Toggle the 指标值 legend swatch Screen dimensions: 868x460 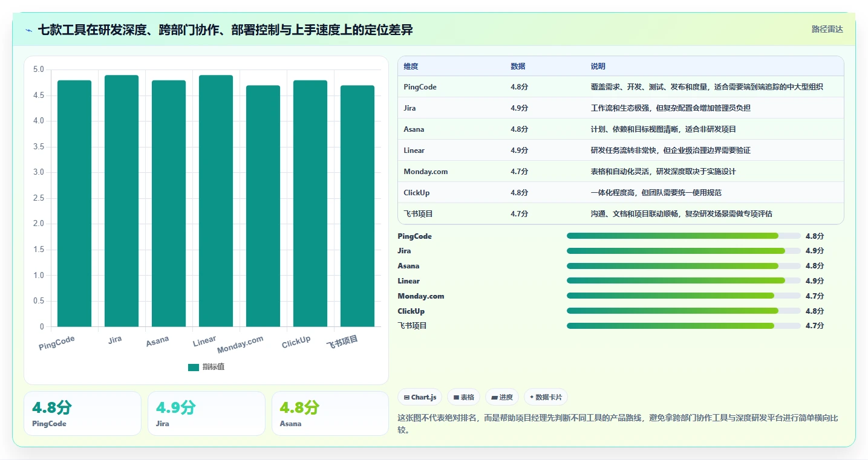pos(194,367)
